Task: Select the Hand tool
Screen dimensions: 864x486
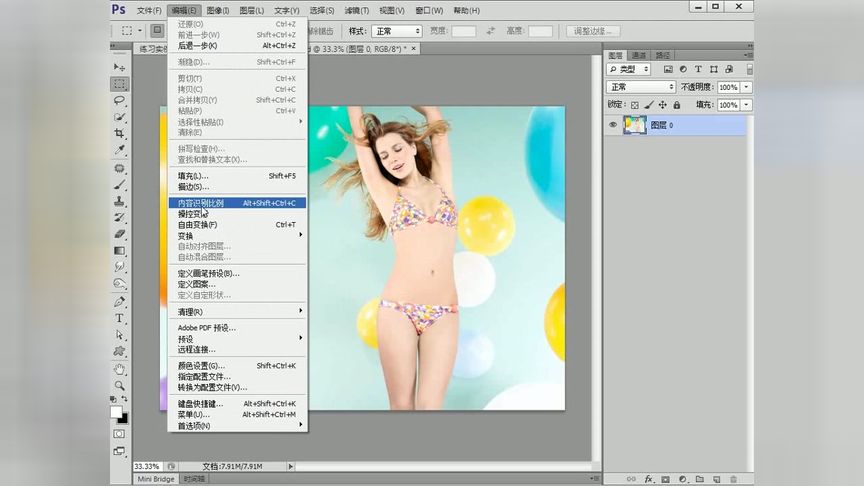Action: tap(120, 369)
